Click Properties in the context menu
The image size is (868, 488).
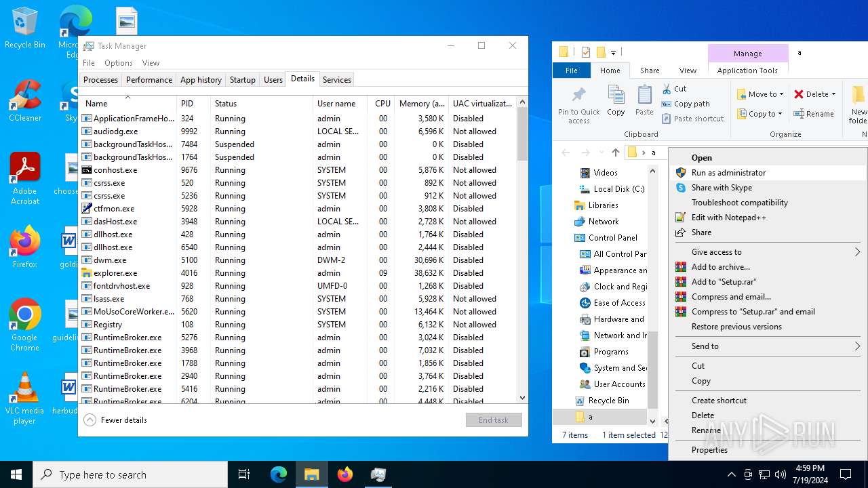click(768, 450)
